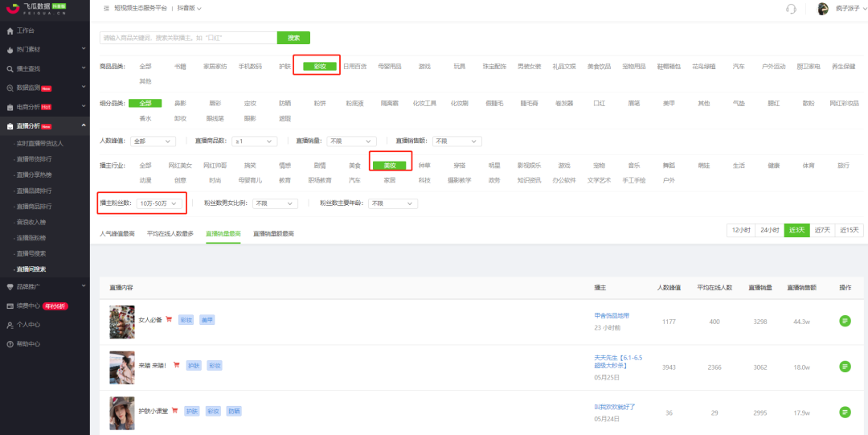Switch to 直播销量最高 tab
This screenshot has height=435, width=868.
tap(223, 234)
